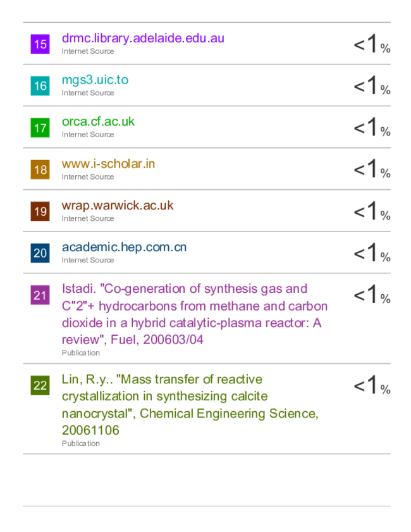Visit the orca.cf.ac.uk source link
The width and height of the screenshot is (411, 532).
pos(98,121)
